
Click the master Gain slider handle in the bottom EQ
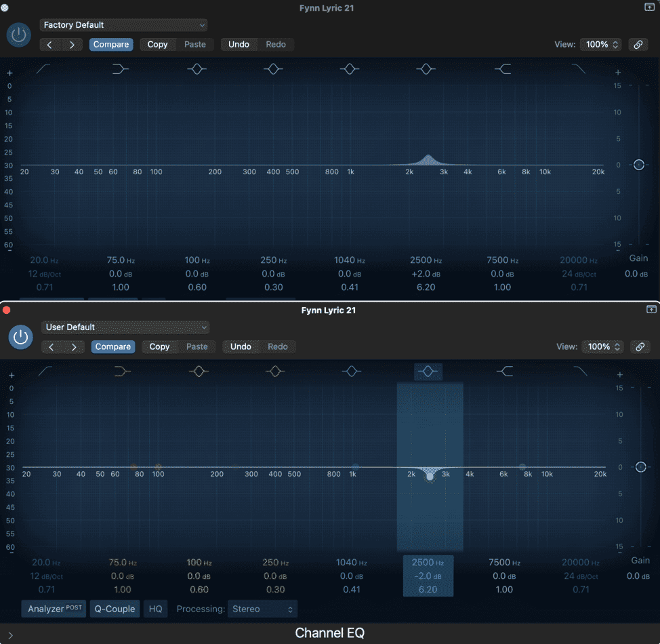640,467
